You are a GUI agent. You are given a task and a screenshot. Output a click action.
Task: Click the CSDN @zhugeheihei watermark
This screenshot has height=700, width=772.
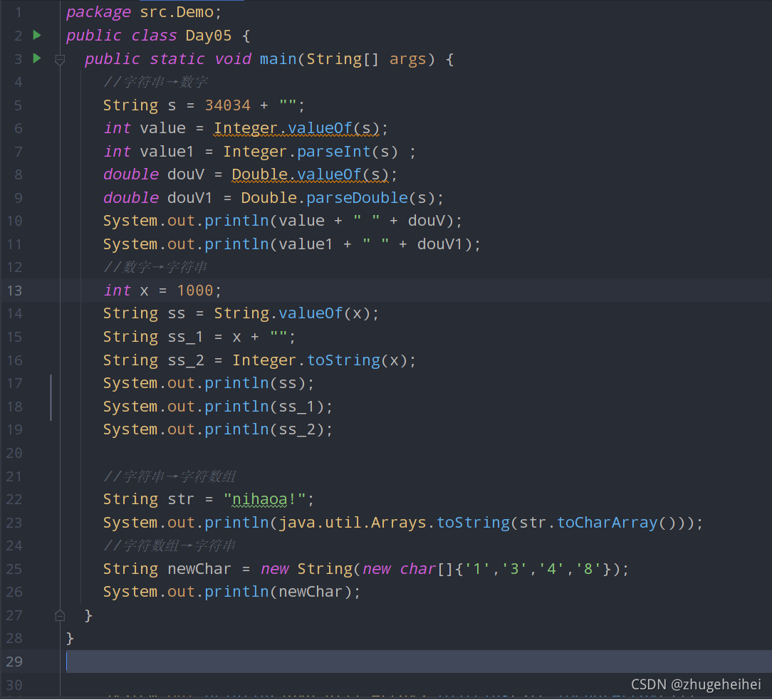tap(696, 684)
